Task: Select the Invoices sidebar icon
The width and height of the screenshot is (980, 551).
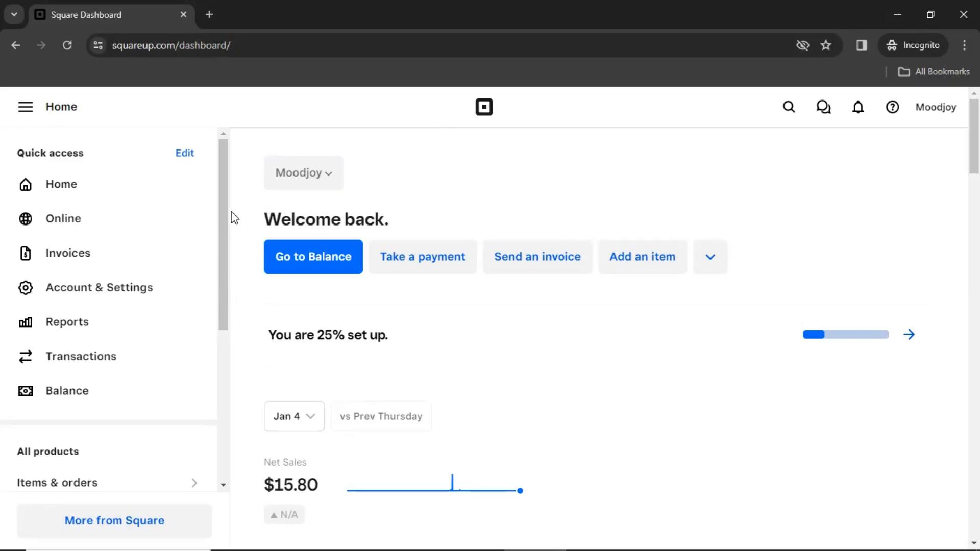Action: coord(26,253)
